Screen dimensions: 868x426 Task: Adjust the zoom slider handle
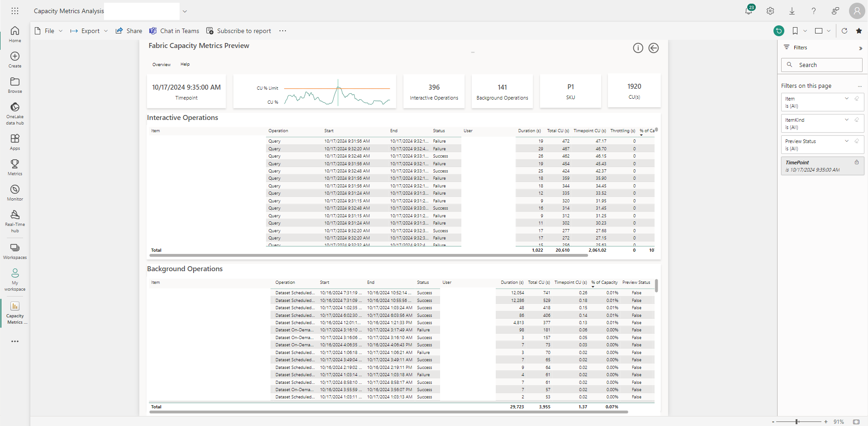click(x=797, y=421)
